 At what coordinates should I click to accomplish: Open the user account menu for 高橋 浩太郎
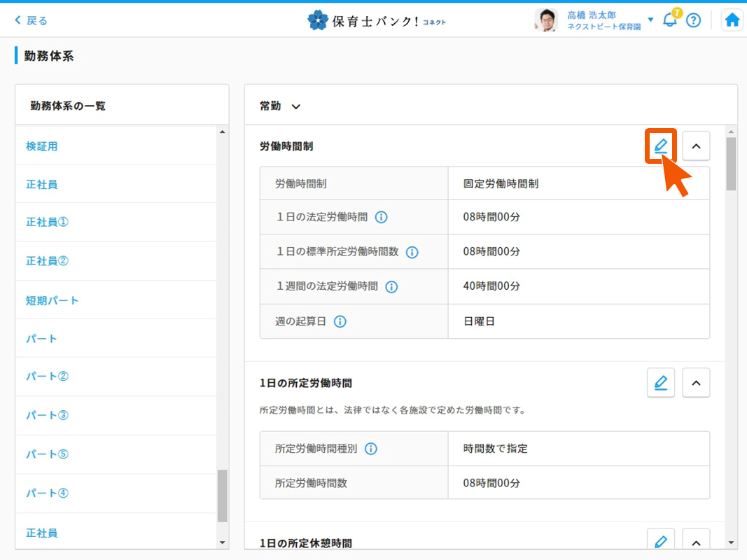pyautogui.click(x=650, y=20)
